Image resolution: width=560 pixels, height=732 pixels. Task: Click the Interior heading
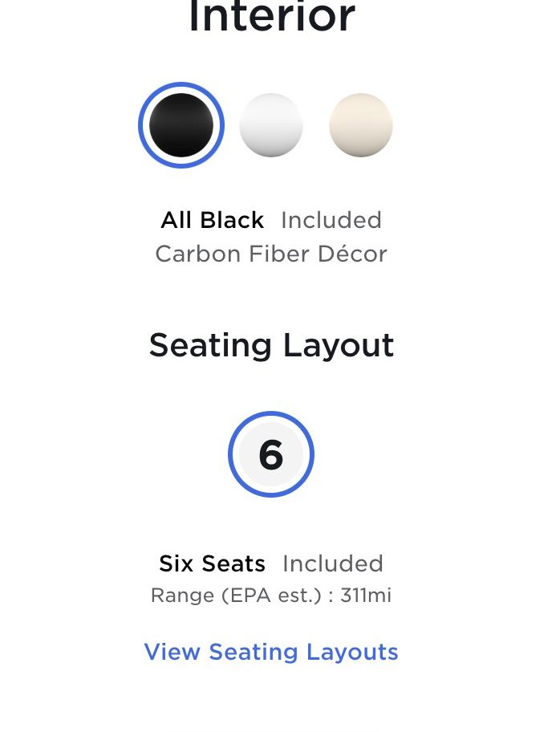tap(272, 17)
